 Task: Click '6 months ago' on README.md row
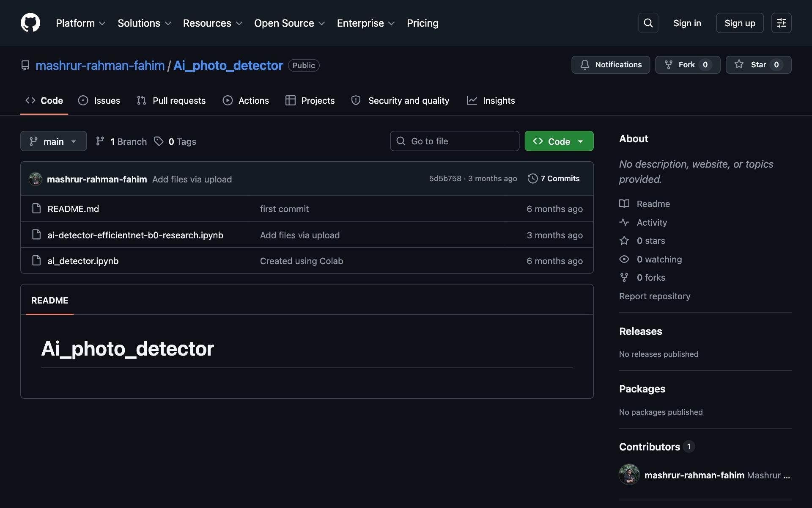click(554, 209)
